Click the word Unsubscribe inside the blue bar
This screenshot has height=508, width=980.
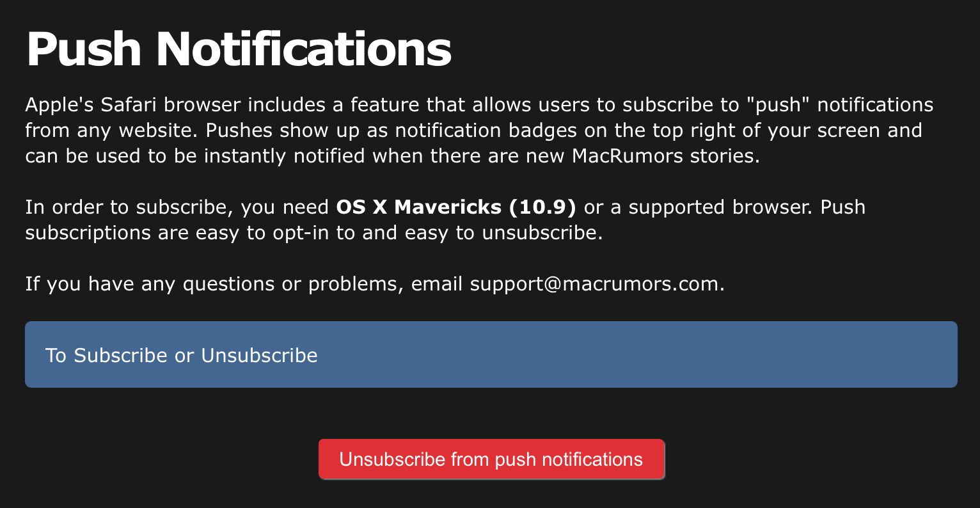(x=259, y=355)
